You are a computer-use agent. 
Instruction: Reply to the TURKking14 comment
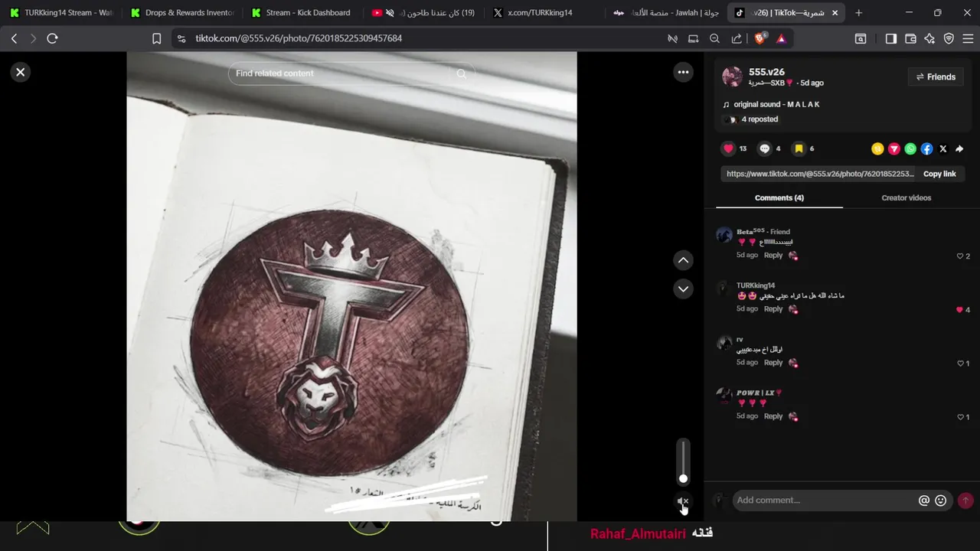pos(773,309)
